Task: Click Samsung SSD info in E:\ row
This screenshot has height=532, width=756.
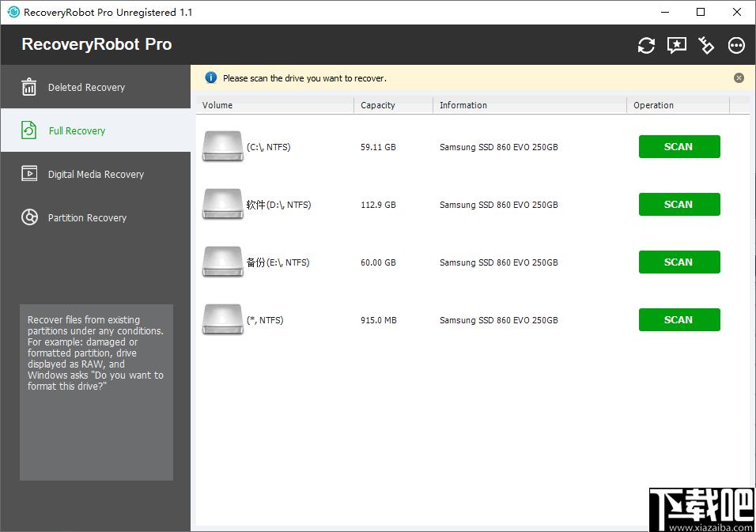Action: (498, 262)
